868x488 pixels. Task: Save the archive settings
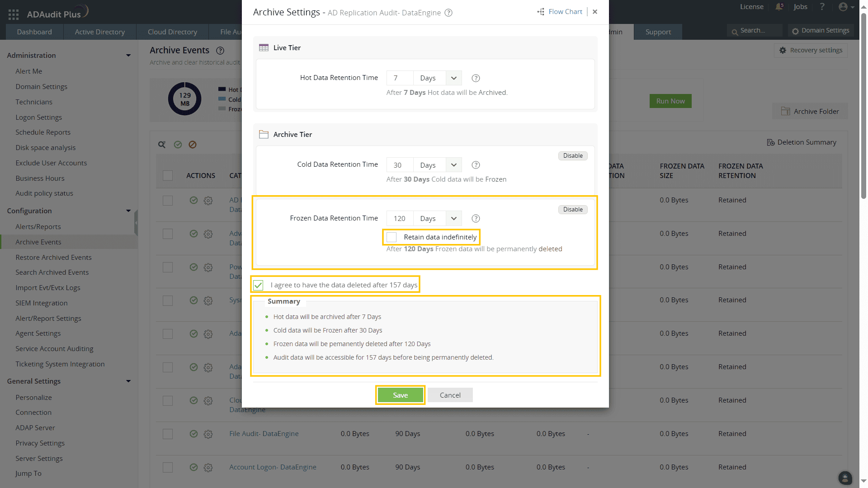[400, 395]
